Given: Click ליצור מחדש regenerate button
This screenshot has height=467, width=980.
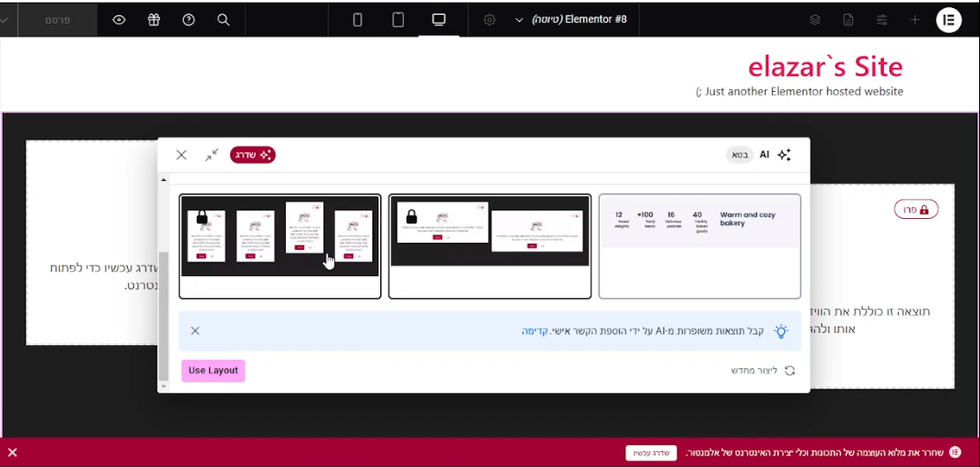Looking at the screenshot, I should (x=754, y=371).
